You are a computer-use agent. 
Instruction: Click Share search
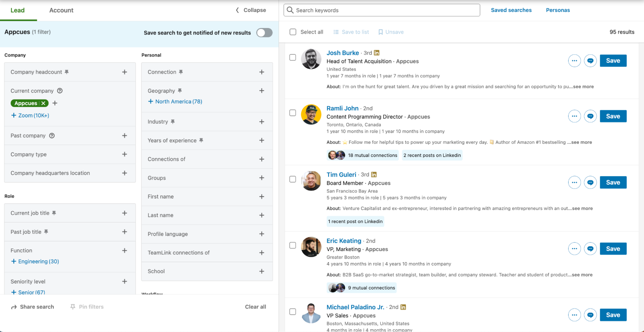(33, 307)
